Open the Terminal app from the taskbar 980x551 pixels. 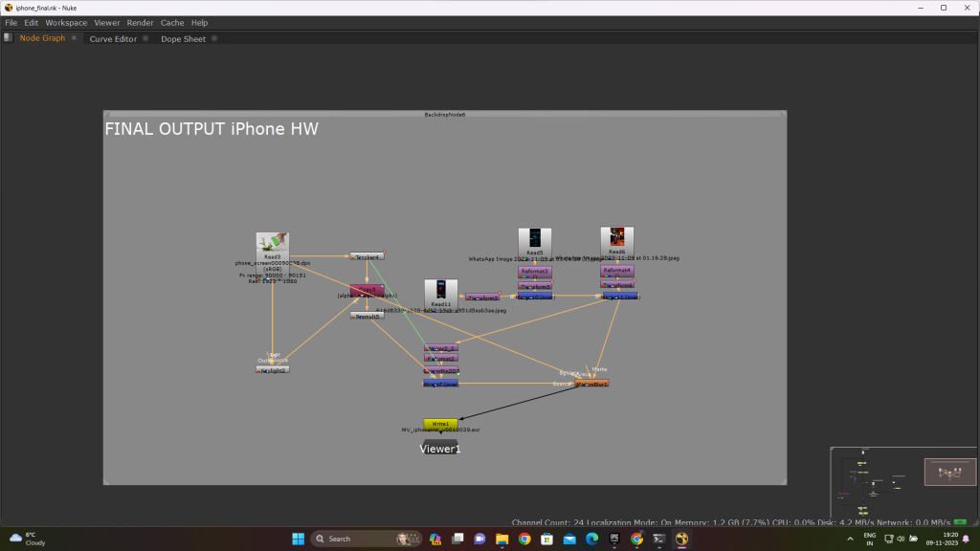click(659, 539)
